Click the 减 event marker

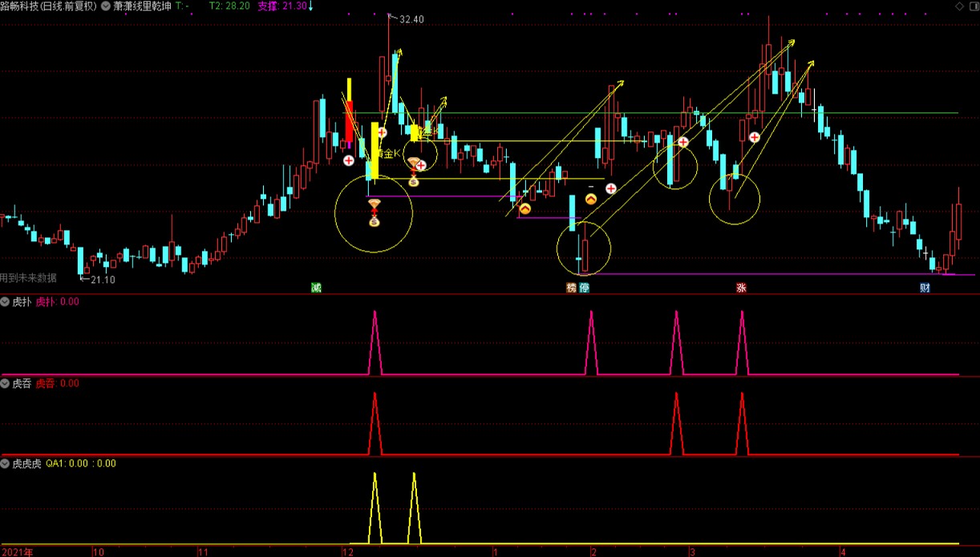316,288
